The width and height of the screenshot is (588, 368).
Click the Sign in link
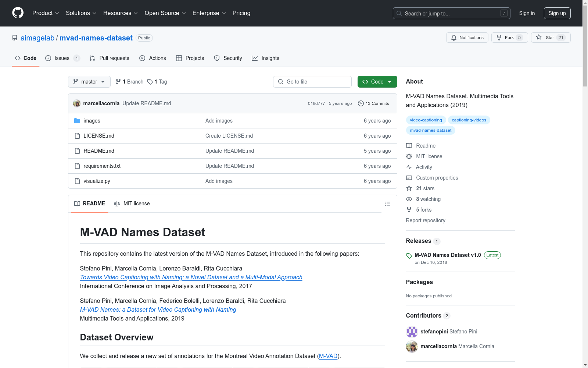pyautogui.click(x=527, y=13)
